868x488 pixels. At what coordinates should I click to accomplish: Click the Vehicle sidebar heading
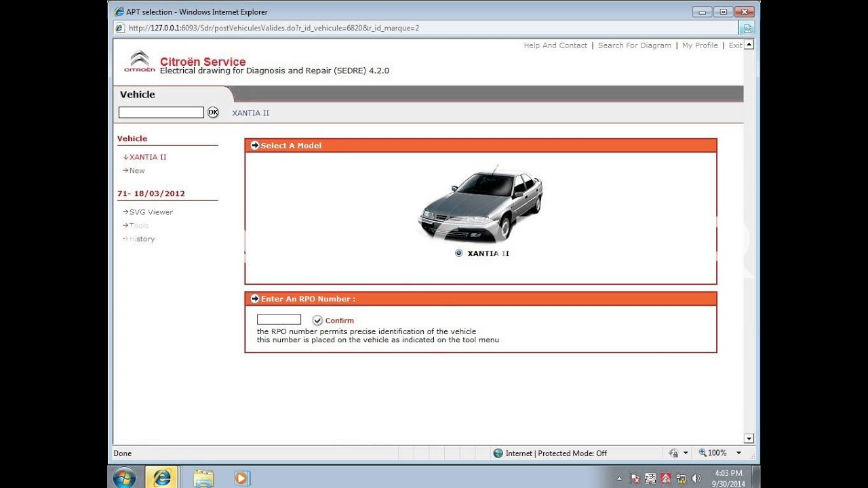tap(132, 138)
